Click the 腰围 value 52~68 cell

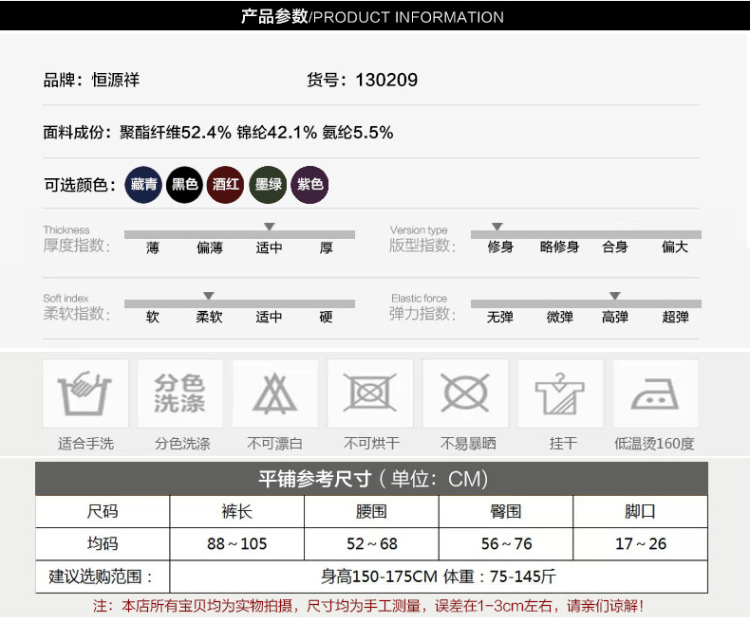click(x=371, y=544)
